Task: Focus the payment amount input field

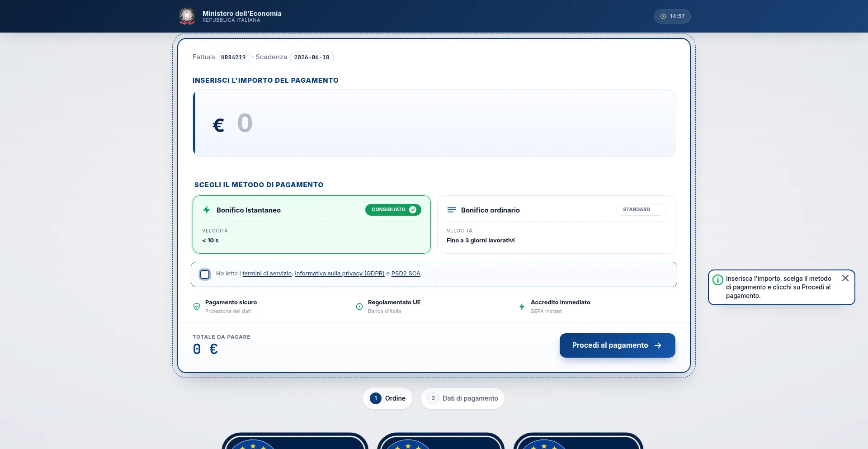Action: [x=434, y=123]
